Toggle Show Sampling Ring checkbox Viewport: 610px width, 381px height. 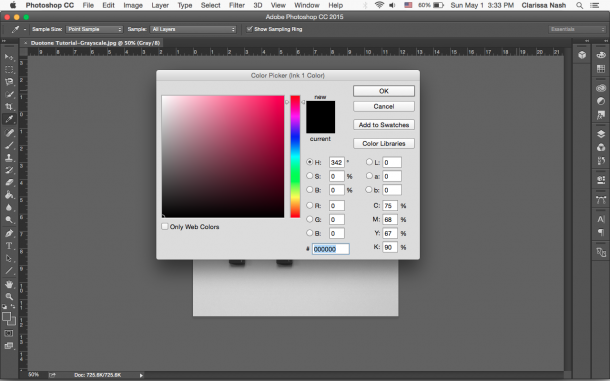pyautogui.click(x=250, y=29)
